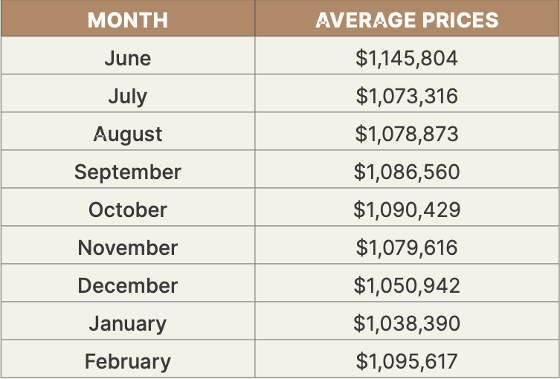The height and width of the screenshot is (379, 560).
Task: Click the $1,050,942 price cell
Action: point(407,285)
